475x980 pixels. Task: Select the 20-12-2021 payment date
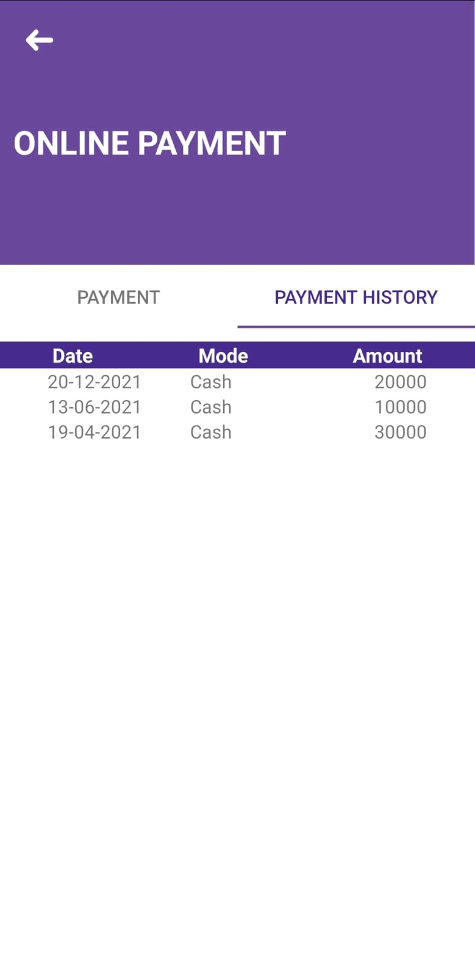(94, 382)
